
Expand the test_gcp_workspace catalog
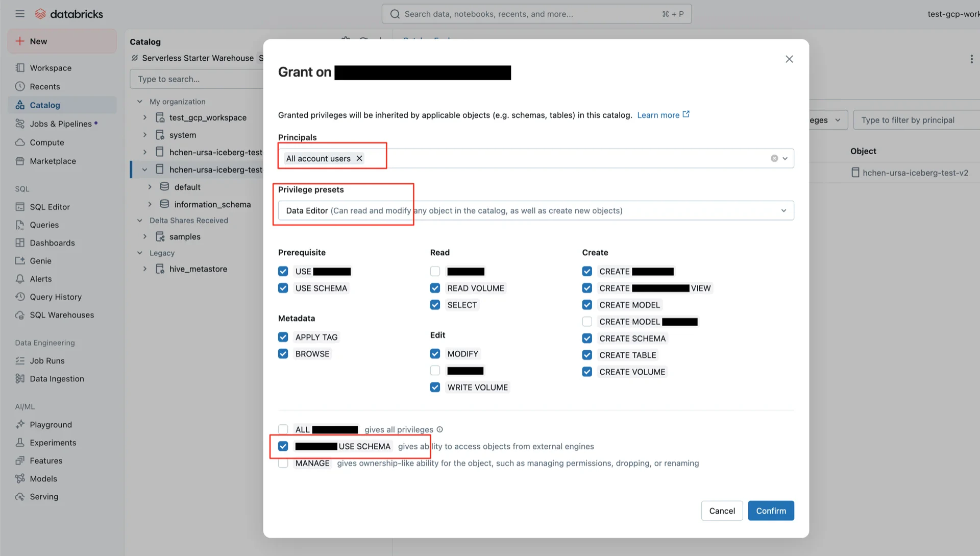pos(145,117)
